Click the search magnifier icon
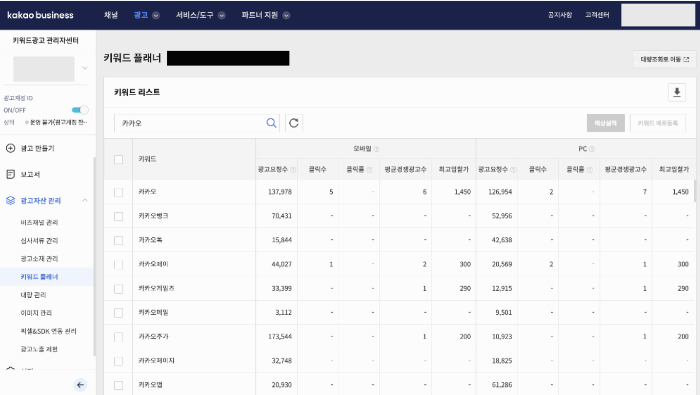This screenshot has height=395, width=700. (x=271, y=123)
